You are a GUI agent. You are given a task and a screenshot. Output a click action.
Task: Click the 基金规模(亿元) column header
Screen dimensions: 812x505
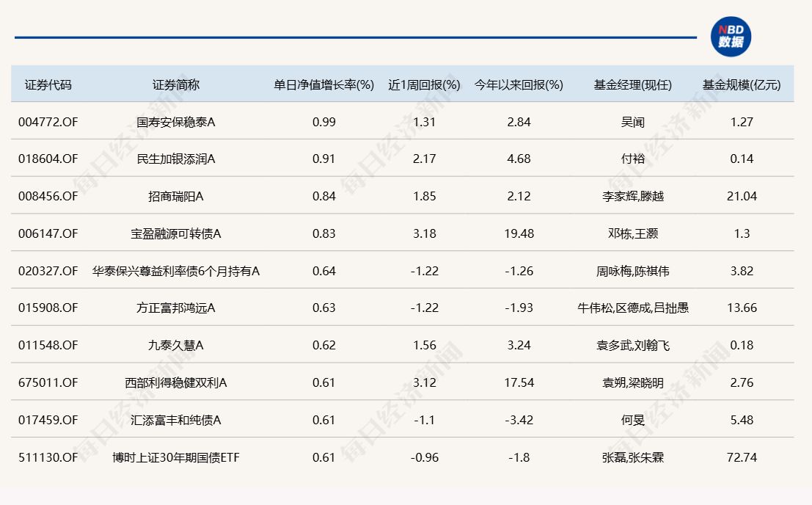point(742,84)
